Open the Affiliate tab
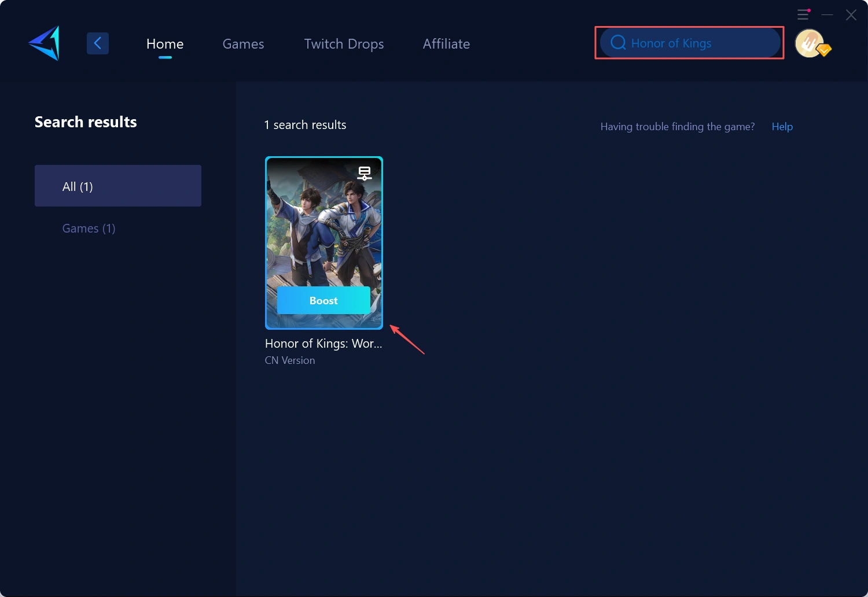868x597 pixels. pos(446,44)
